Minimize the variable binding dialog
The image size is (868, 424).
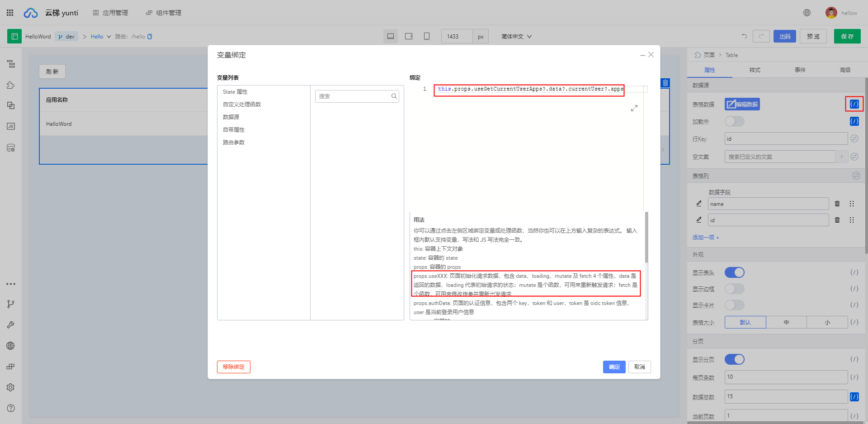click(642, 55)
